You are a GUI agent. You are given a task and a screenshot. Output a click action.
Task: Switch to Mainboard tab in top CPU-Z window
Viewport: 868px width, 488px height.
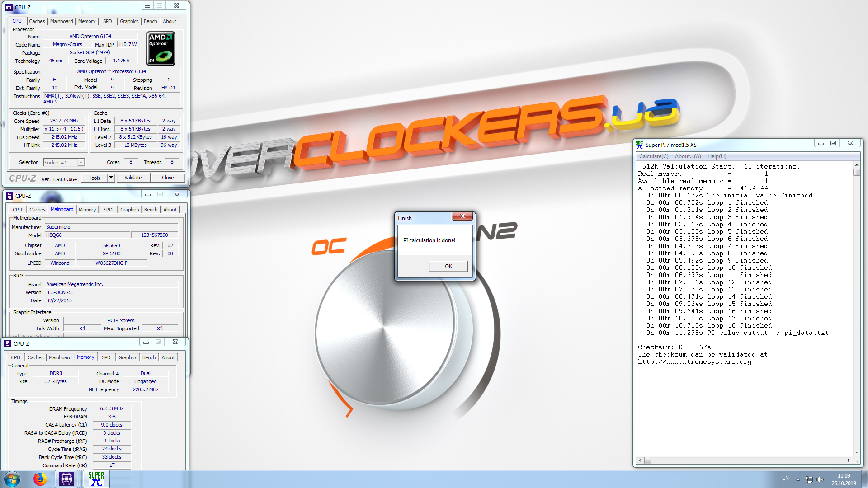pos(61,21)
